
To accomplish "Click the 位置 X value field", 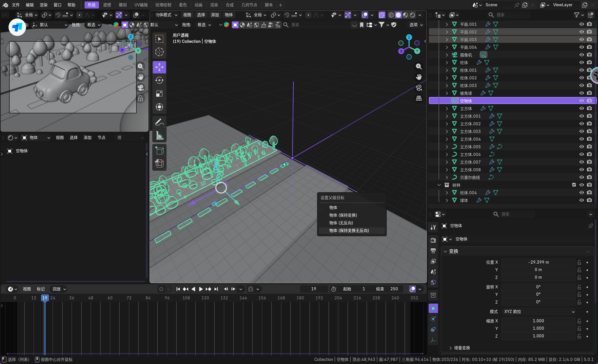I will coord(538,262).
